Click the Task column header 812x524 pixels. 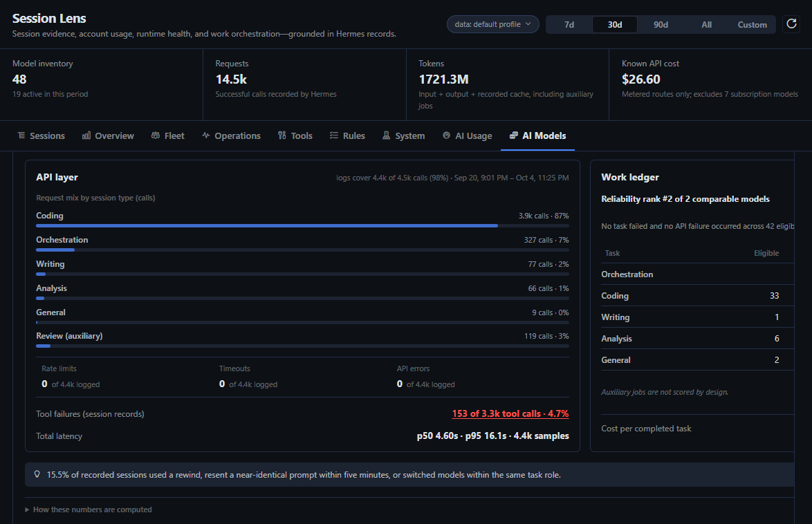612,253
